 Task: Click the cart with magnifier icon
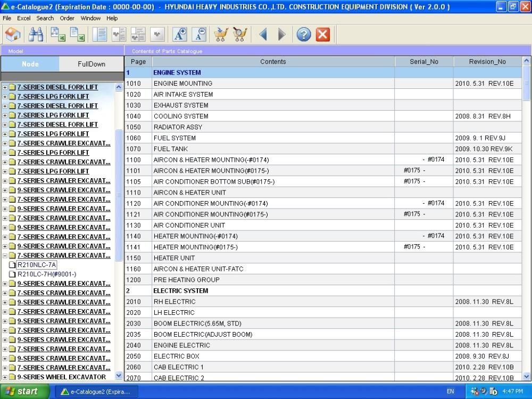tap(240, 35)
